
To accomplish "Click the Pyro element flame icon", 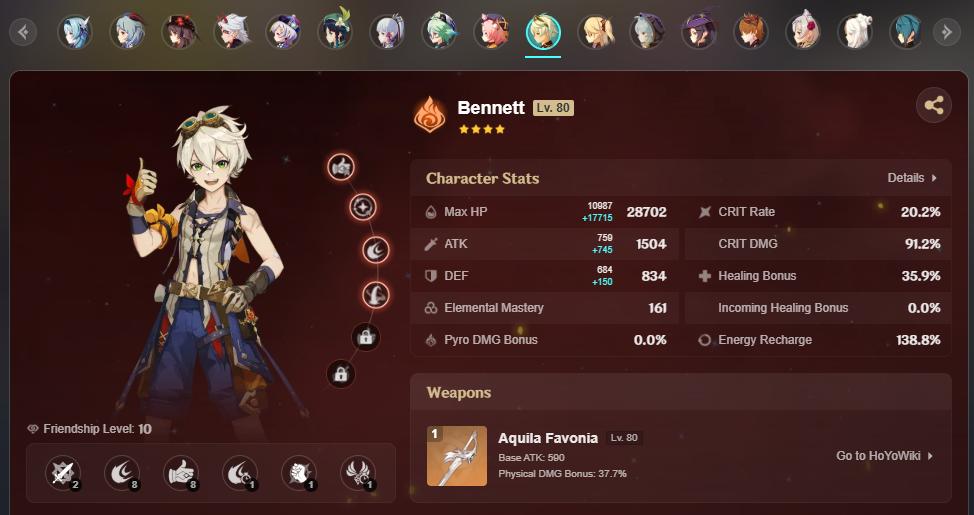I will [x=430, y=115].
